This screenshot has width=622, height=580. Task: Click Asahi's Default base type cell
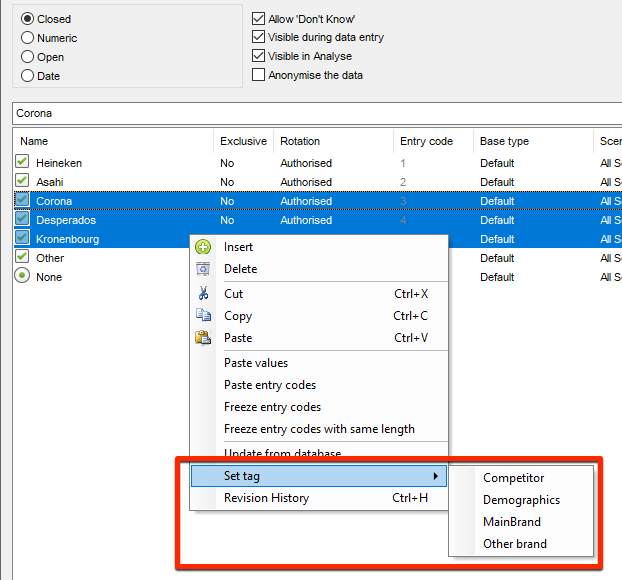click(497, 182)
